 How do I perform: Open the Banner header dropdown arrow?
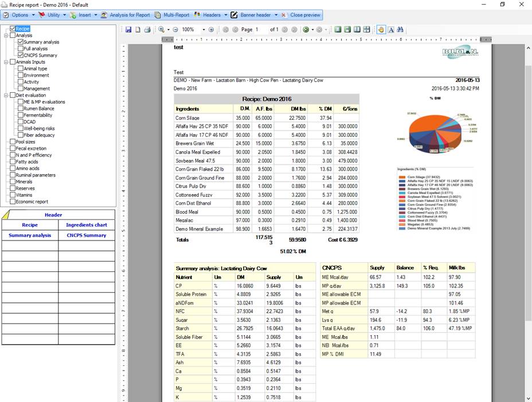[276, 15]
